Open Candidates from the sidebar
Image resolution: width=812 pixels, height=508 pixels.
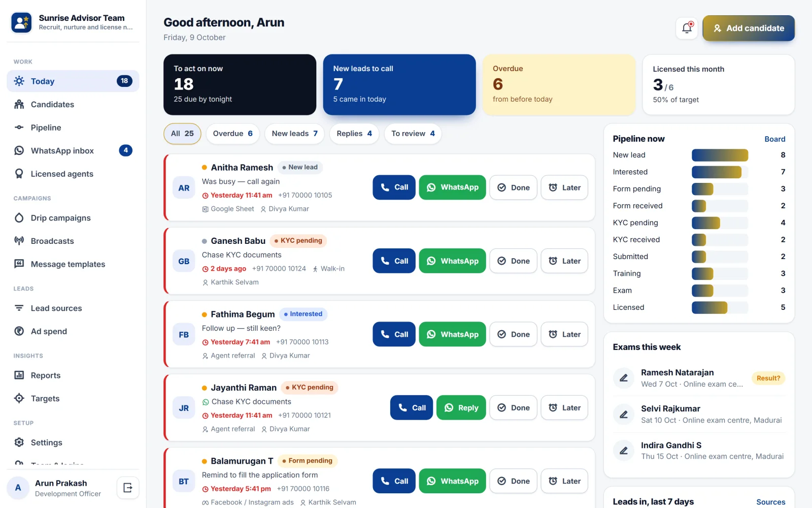[73, 104]
